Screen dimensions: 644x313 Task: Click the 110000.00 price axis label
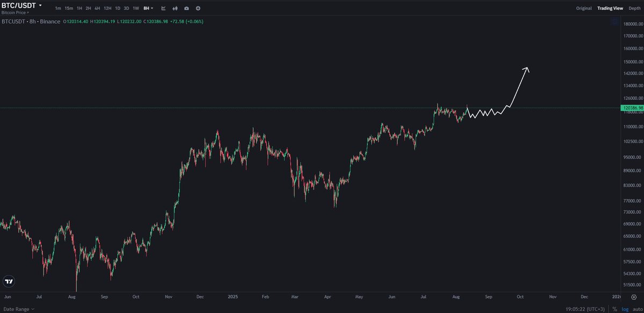coord(633,127)
